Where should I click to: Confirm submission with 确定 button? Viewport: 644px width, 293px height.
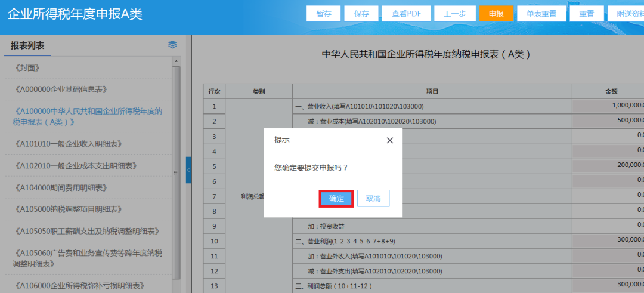pos(336,199)
